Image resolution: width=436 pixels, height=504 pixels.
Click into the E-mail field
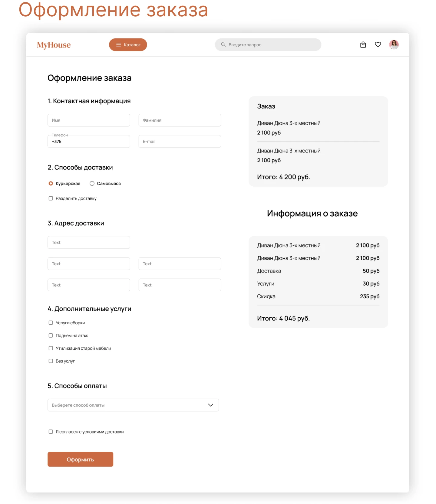tap(180, 142)
